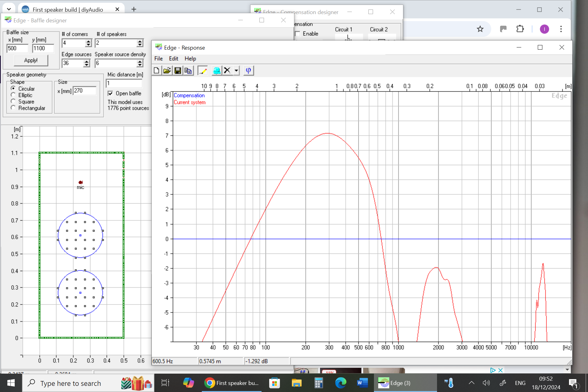588x392 pixels.
Task: Decrease the Speaker source density
Action: (140, 65)
